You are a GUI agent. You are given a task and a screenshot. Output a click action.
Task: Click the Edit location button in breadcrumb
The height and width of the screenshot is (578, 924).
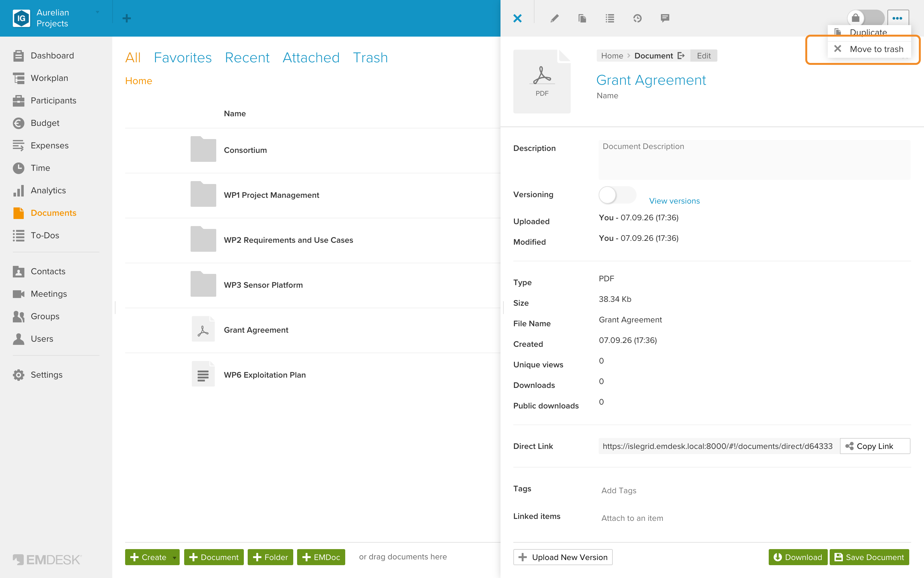coord(703,56)
